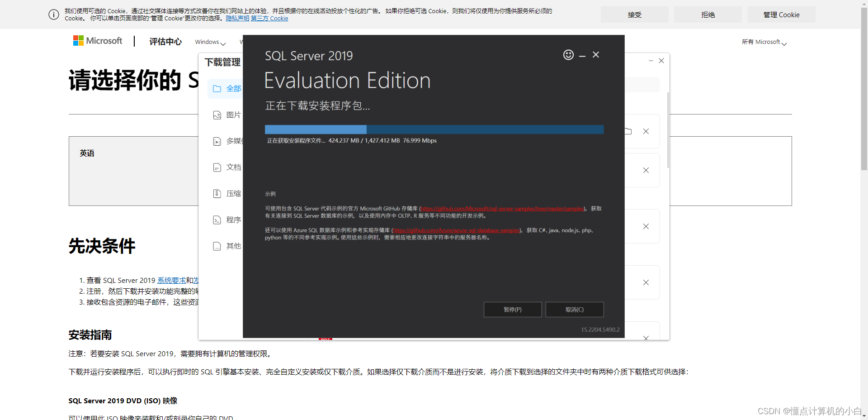Image resolution: width=868 pixels, height=420 pixels.
Task: Open the sql-server-samples GitHub link
Action: [502, 209]
